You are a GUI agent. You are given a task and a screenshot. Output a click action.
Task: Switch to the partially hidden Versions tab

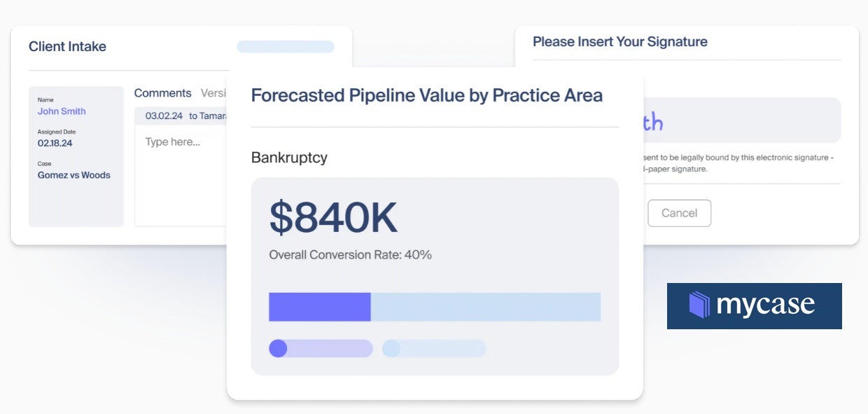tap(214, 93)
